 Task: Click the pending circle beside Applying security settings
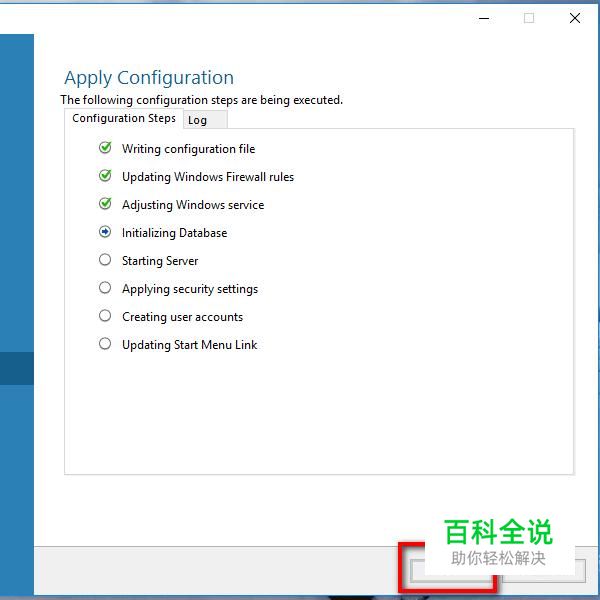(x=105, y=287)
